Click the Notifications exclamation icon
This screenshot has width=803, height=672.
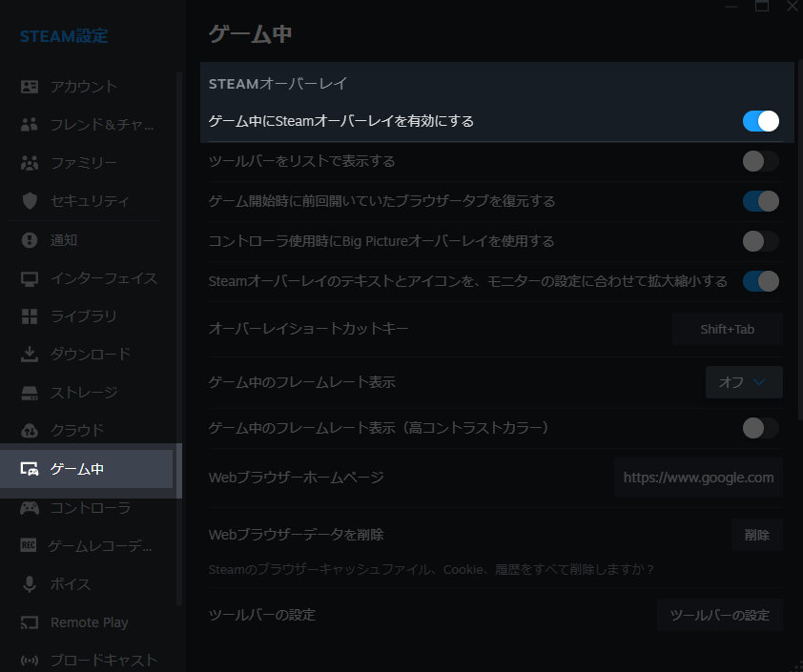click(30, 240)
